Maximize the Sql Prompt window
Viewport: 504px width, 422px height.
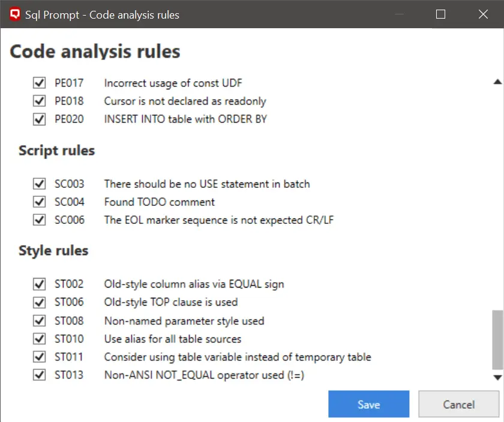tap(440, 13)
